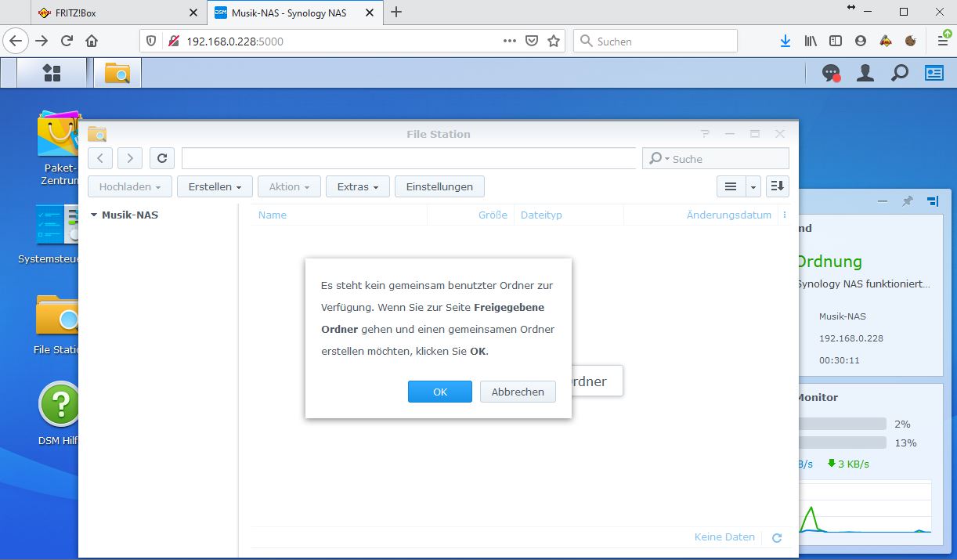The height and width of the screenshot is (560, 957).
Task: Open File Station Einstellungen
Action: coord(439,186)
